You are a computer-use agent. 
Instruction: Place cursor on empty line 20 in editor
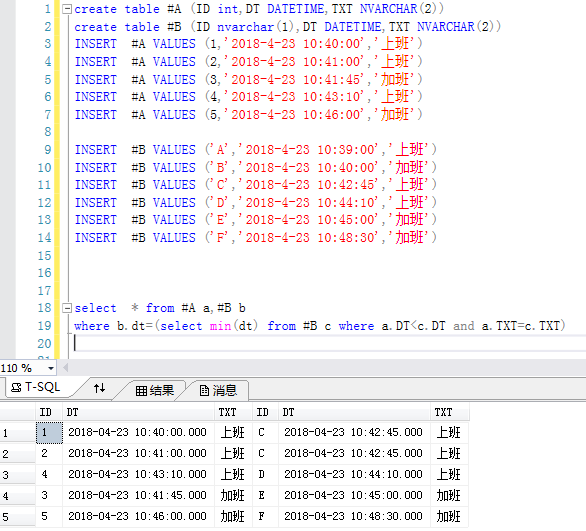[x=329, y=343]
